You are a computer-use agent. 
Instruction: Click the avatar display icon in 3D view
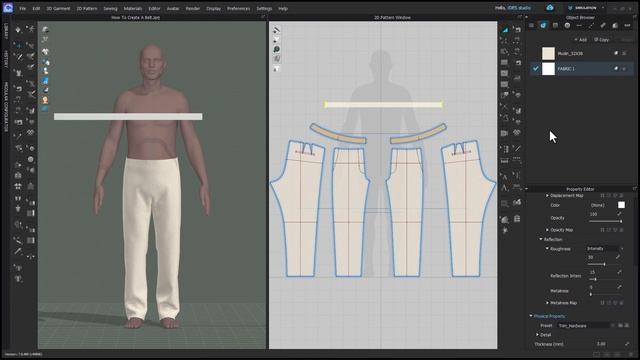point(45,71)
